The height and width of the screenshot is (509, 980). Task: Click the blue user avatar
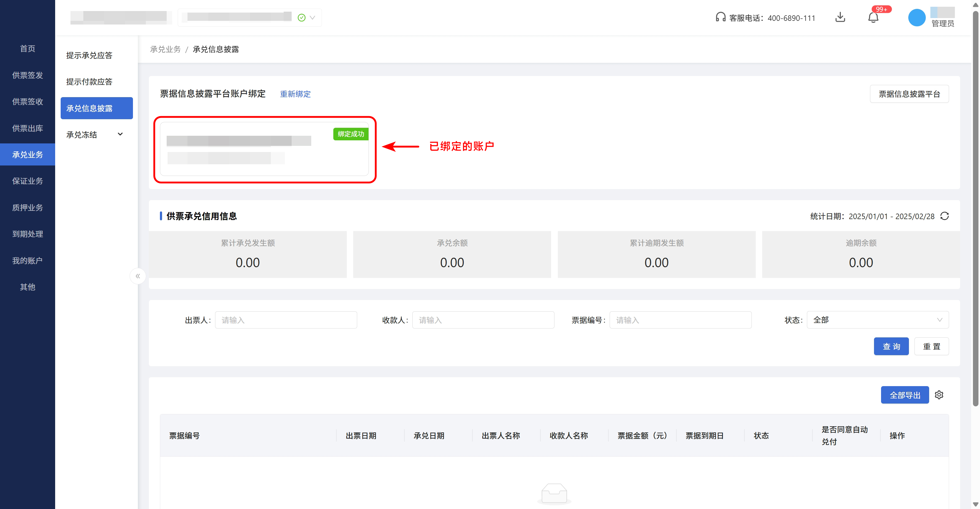coord(917,17)
